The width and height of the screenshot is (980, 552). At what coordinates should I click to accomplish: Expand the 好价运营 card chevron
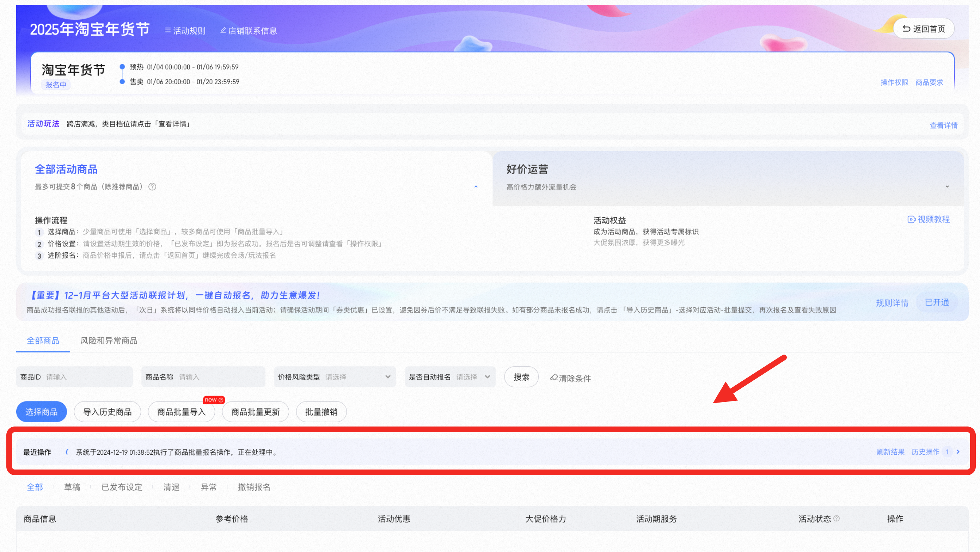pyautogui.click(x=947, y=187)
